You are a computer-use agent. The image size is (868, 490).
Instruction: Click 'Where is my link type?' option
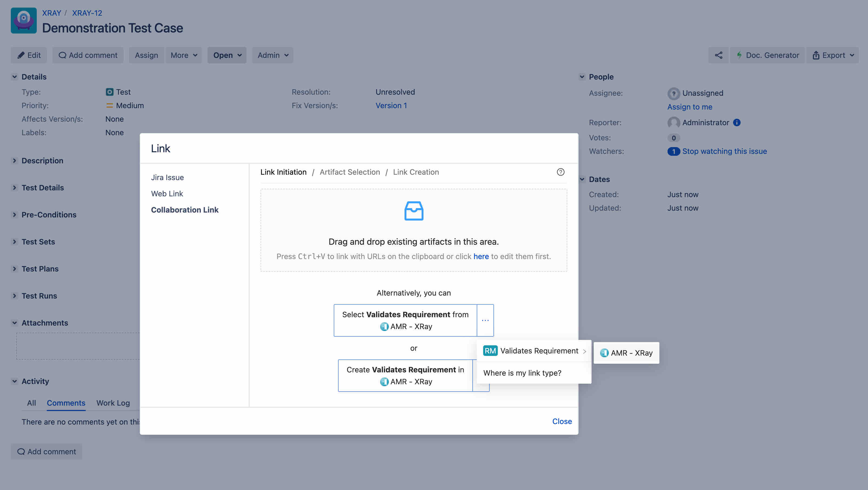point(522,373)
